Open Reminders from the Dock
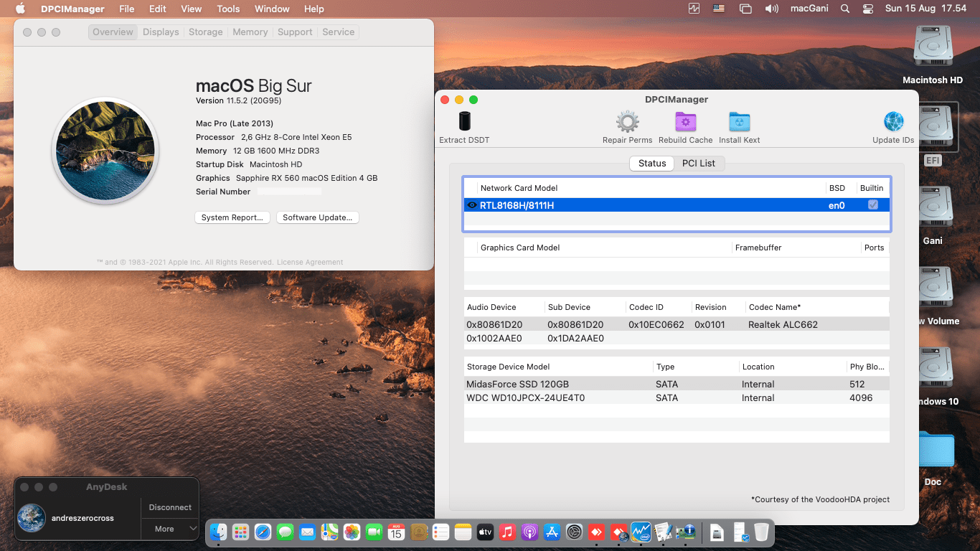980x551 pixels. (x=440, y=532)
